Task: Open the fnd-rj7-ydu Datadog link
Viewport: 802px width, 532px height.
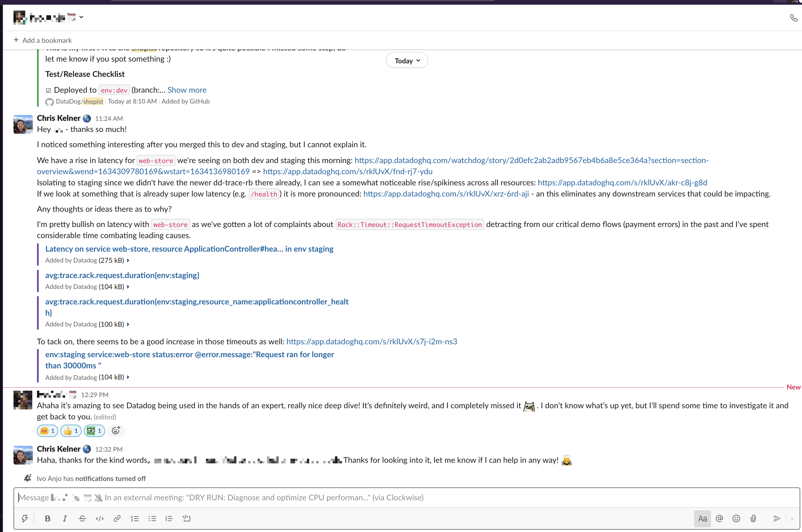Action: coord(348,171)
